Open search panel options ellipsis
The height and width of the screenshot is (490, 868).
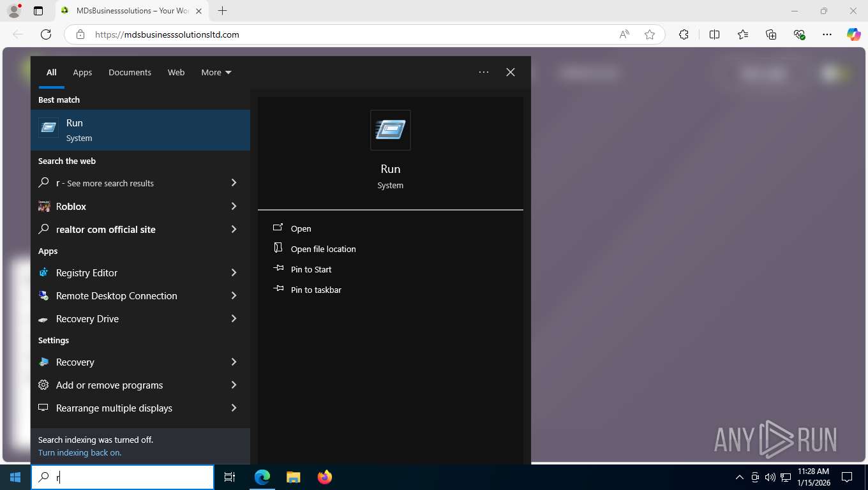[x=484, y=72]
